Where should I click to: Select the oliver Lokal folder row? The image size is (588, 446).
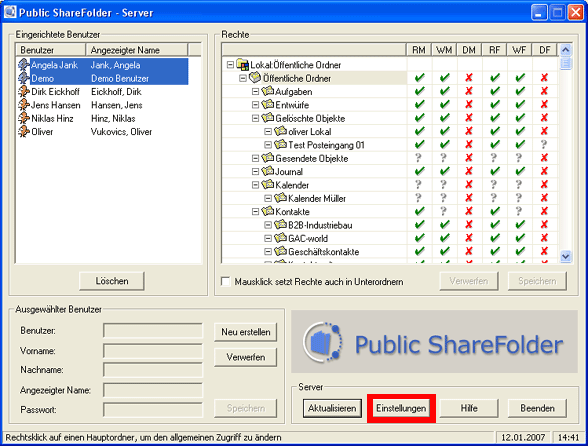(309, 132)
